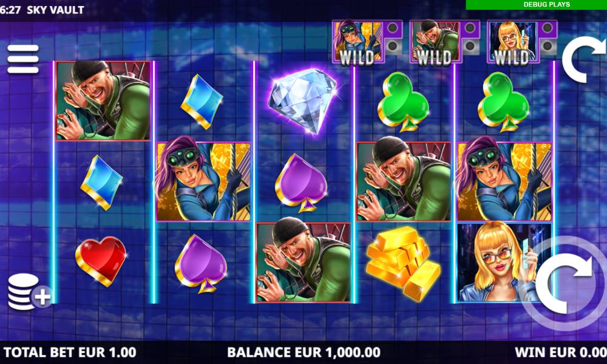Select the diamond symbol on reel three

[x=303, y=100]
